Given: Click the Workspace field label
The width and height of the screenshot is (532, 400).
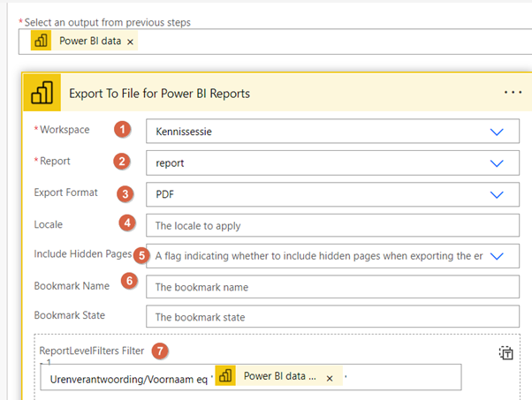Looking at the screenshot, I should [65, 130].
